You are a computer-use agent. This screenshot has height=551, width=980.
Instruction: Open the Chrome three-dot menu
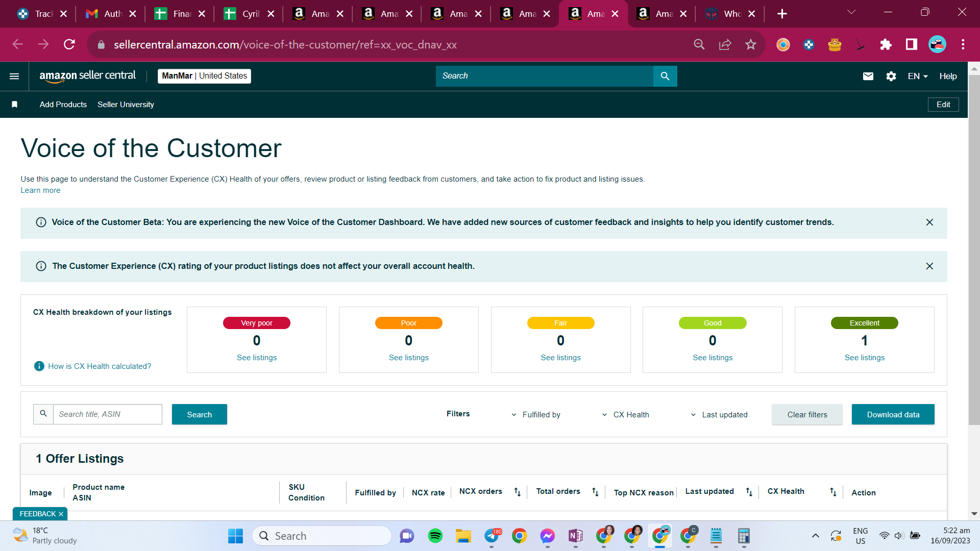point(963,44)
